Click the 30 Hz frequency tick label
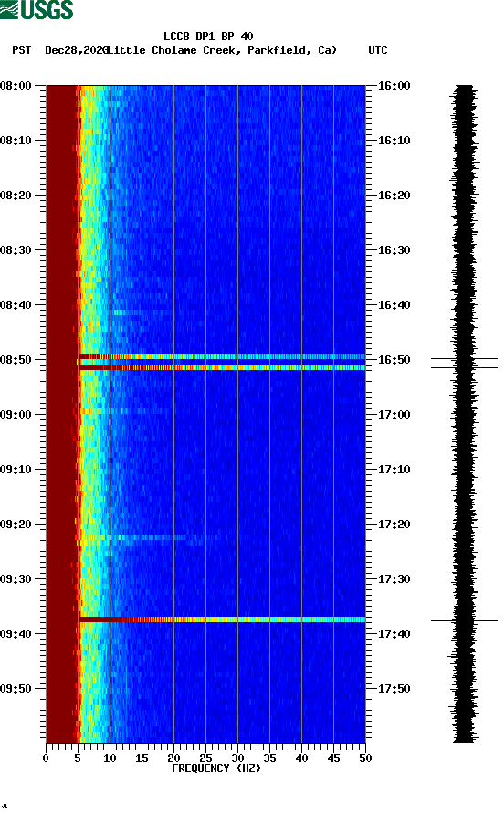Screen dimensions: 504x816 pyautogui.click(x=237, y=758)
